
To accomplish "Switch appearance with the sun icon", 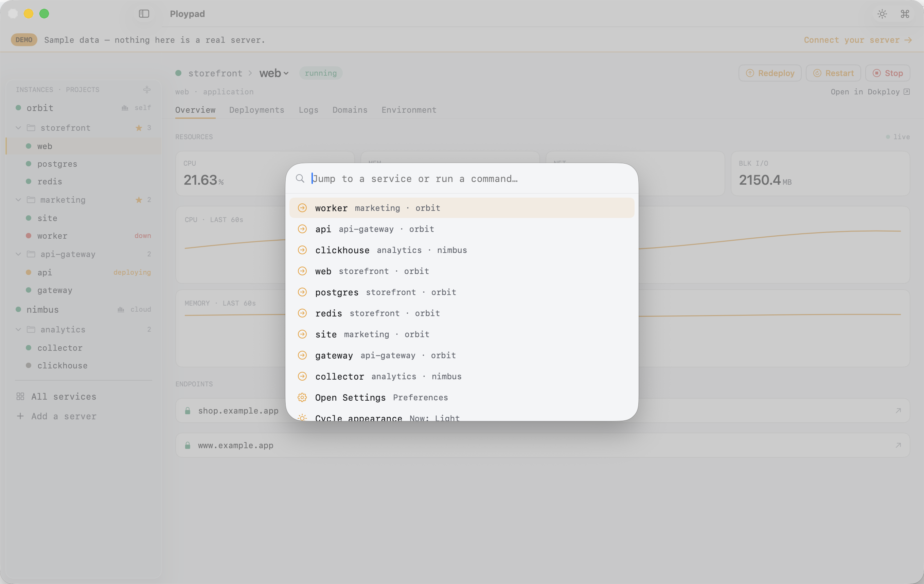I will 882,14.
